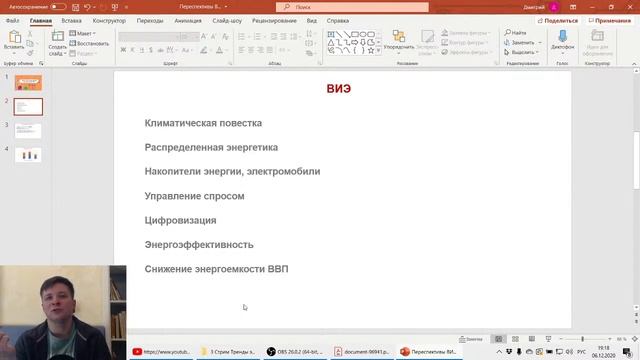
Task: Open the Справка tab
Action: pyautogui.click(x=338, y=20)
